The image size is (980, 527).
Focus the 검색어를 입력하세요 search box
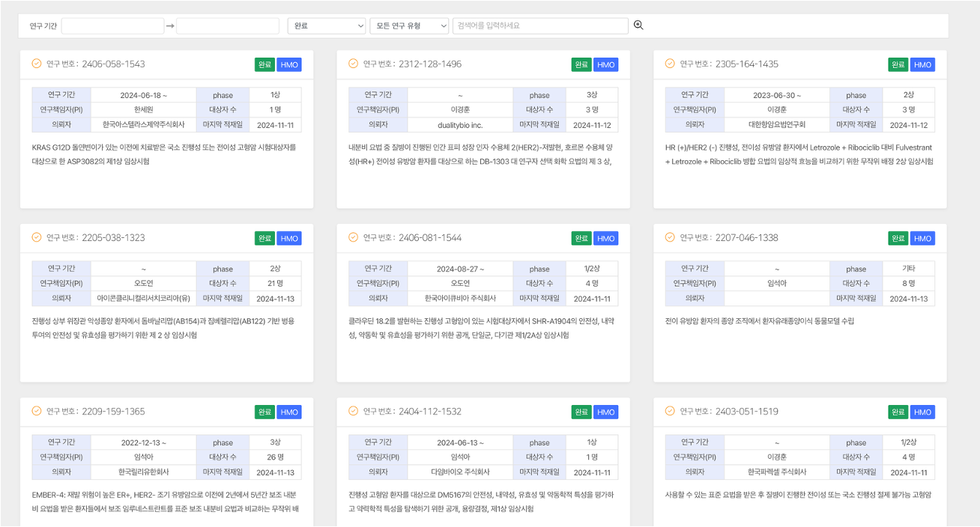[539, 25]
